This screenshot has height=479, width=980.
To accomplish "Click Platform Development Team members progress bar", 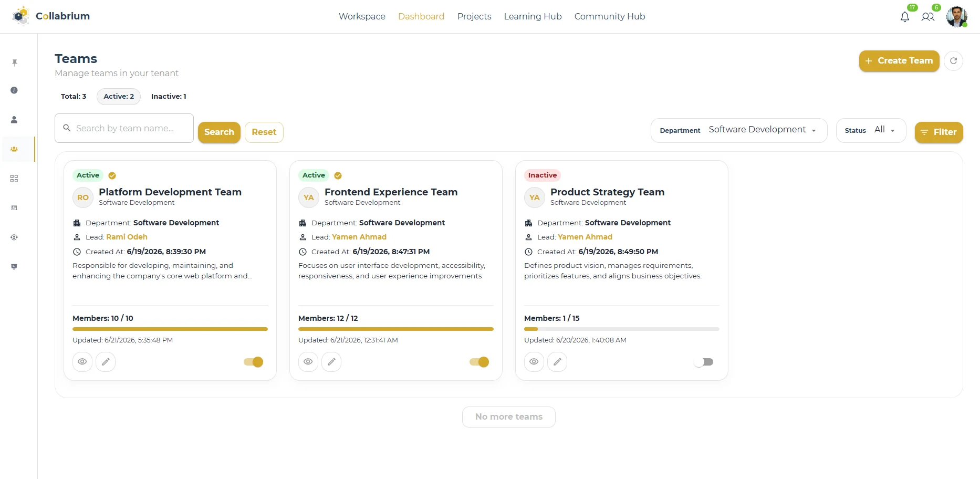I will [170, 329].
